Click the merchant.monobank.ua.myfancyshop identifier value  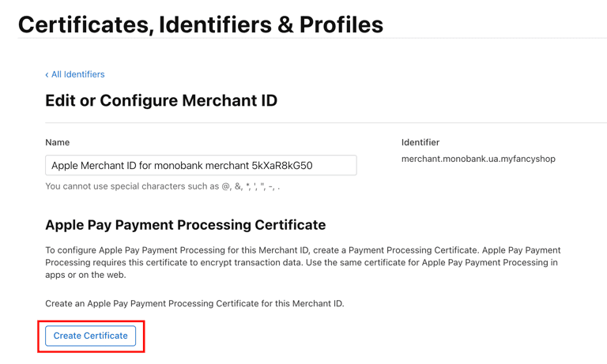[478, 159]
